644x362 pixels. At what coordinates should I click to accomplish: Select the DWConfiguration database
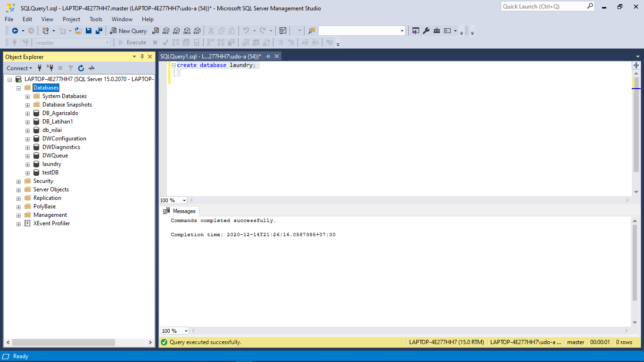(x=64, y=139)
